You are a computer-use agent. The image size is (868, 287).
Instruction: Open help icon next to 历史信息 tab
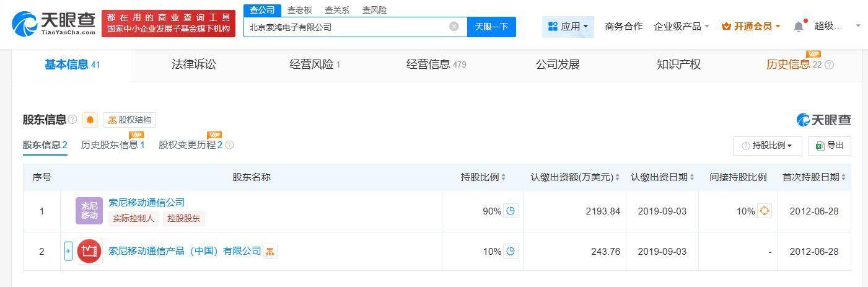pos(830,64)
